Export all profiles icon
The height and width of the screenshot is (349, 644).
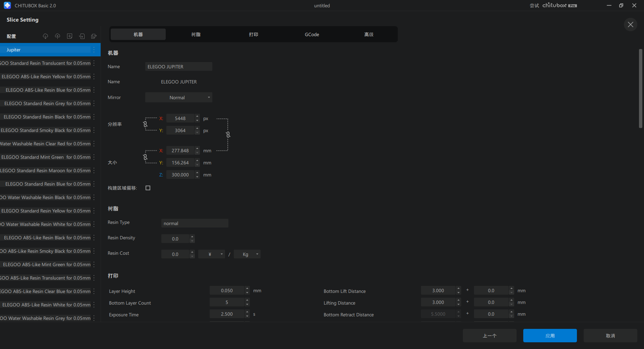[x=94, y=36]
